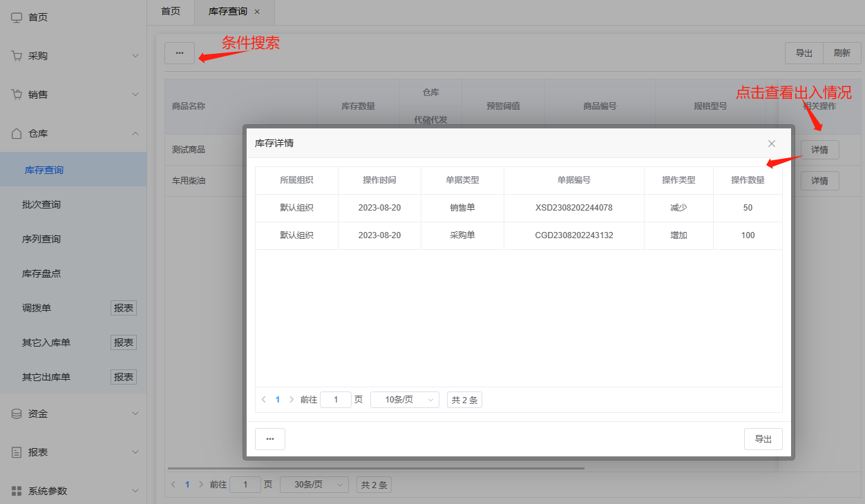Image resolution: width=865 pixels, height=504 pixels.
Task: Open the 10条/页 page size dropdown
Action: pos(404,400)
